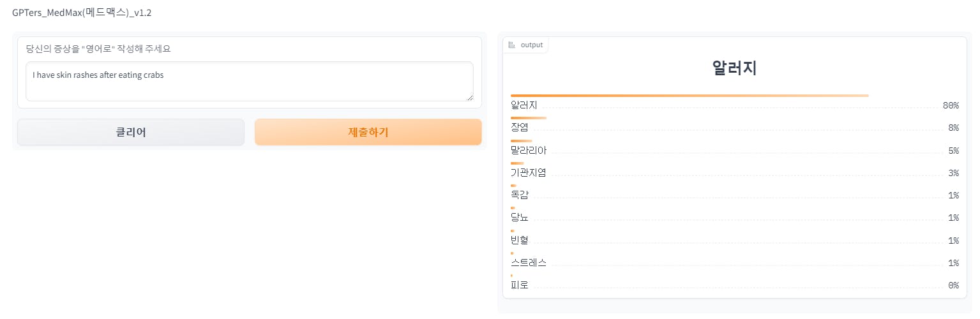Click the bar-chart icon next to output label
Viewport: 980px width, 319px height.
click(x=512, y=45)
